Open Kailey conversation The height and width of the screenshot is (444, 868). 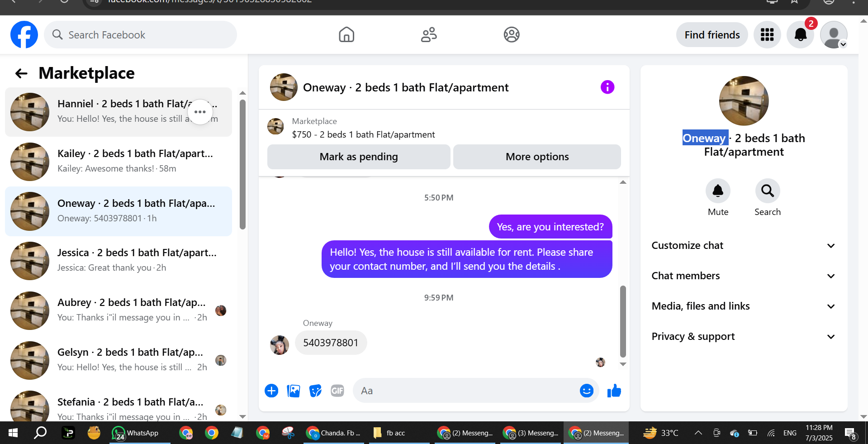click(x=119, y=162)
